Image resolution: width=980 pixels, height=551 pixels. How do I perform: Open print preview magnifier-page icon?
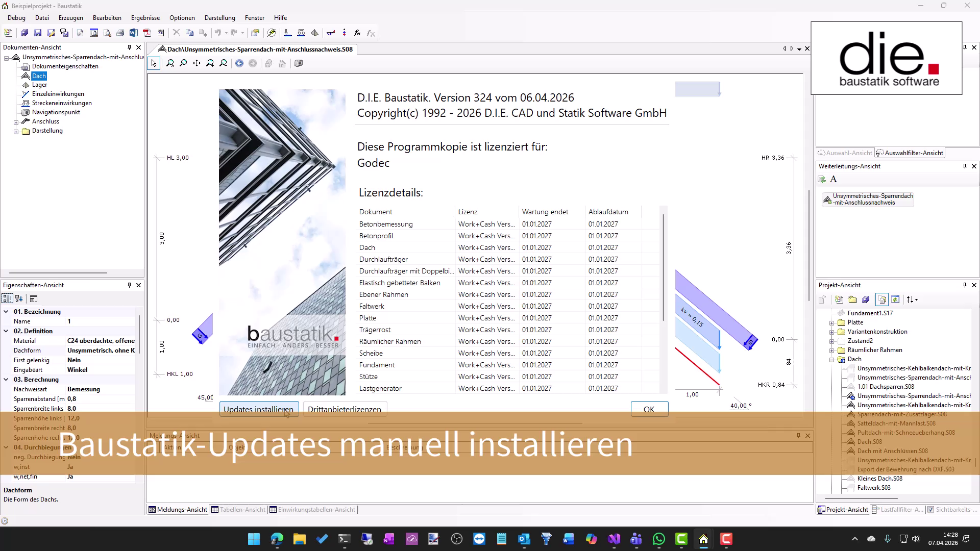[x=107, y=33]
